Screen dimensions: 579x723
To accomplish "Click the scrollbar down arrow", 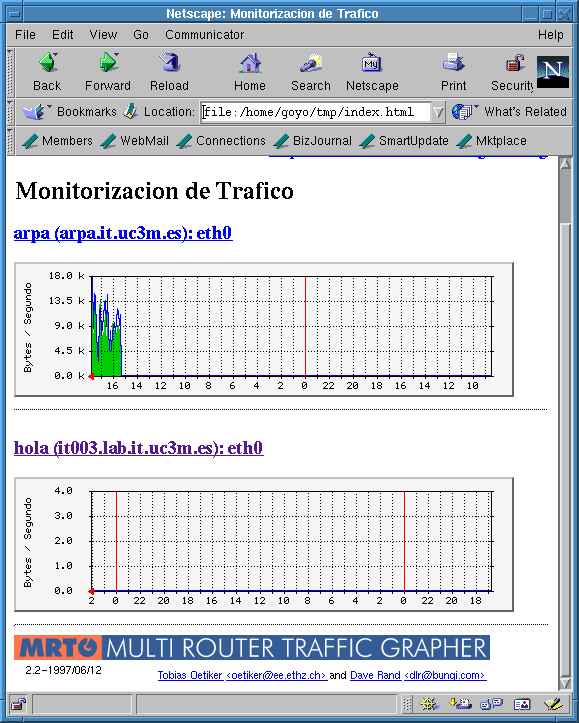I will pyautogui.click(x=565, y=683).
